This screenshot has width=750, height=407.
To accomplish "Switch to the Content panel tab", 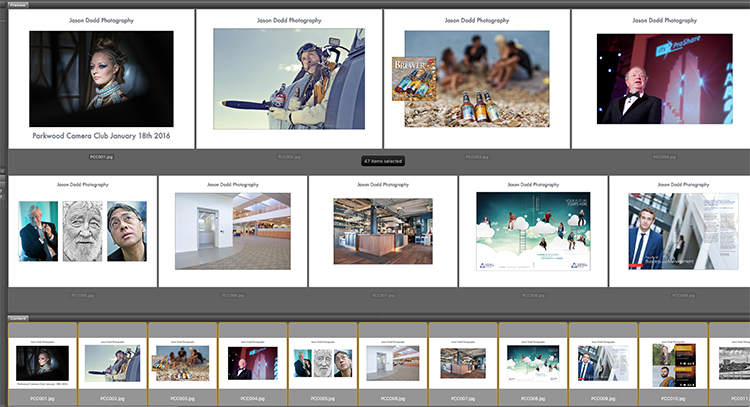I will pos(18,318).
